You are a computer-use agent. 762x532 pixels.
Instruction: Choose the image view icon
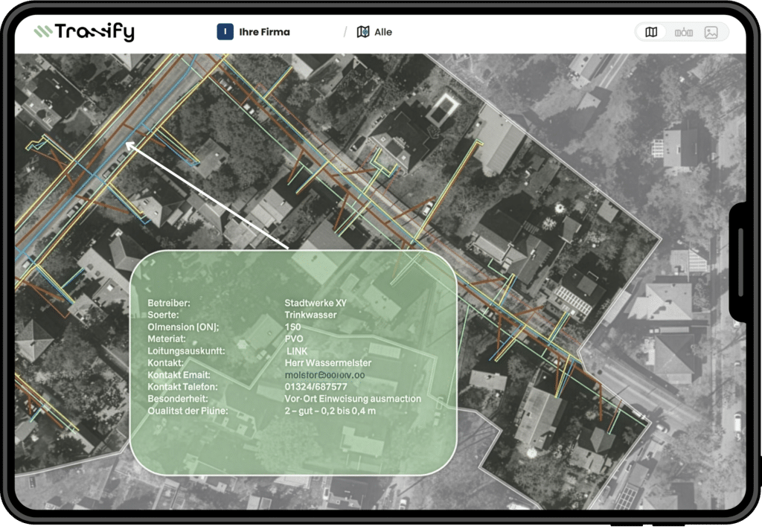[711, 33]
